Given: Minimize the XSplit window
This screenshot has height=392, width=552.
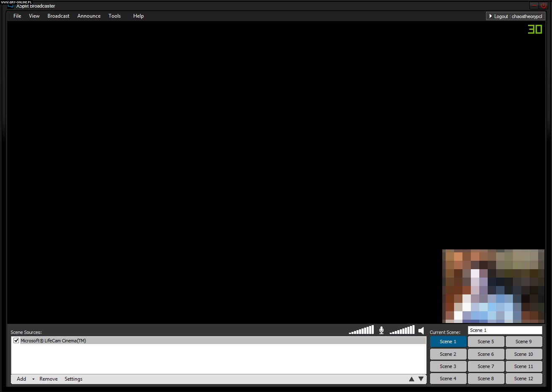Looking at the screenshot, I should tap(534, 6).
